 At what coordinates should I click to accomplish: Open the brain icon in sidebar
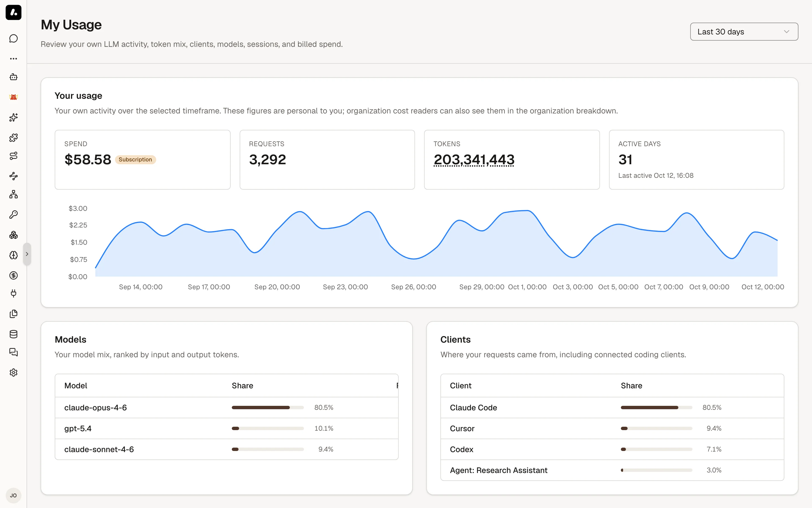(x=14, y=255)
